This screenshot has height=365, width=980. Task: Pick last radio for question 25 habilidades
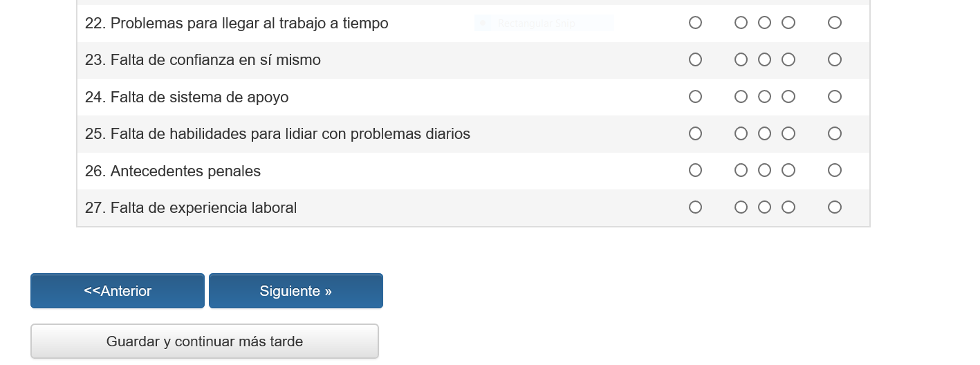(x=835, y=133)
